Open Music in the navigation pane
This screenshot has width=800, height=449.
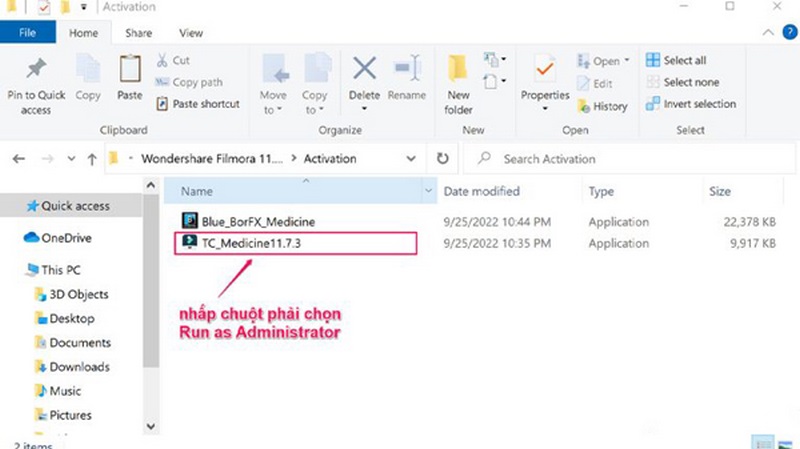coord(58,391)
